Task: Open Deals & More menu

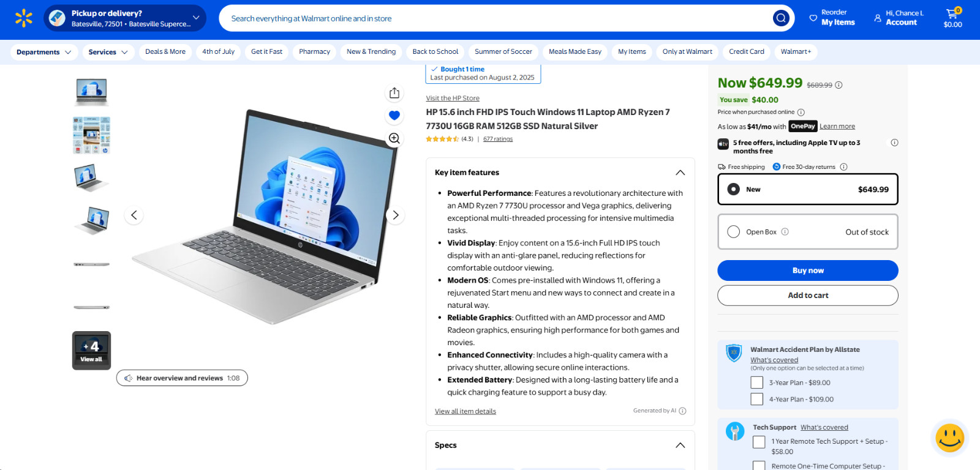Action: coord(165,52)
